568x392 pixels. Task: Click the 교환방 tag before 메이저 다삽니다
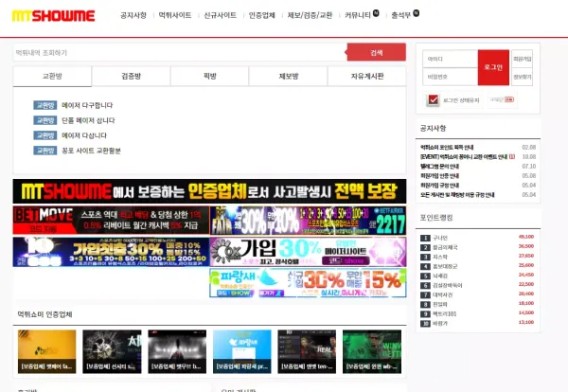pyautogui.click(x=44, y=135)
